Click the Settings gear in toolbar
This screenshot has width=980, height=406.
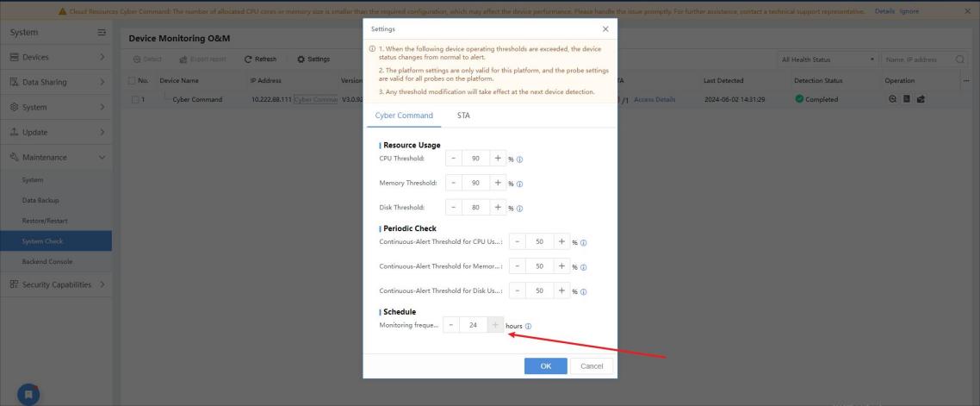[301, 59]
